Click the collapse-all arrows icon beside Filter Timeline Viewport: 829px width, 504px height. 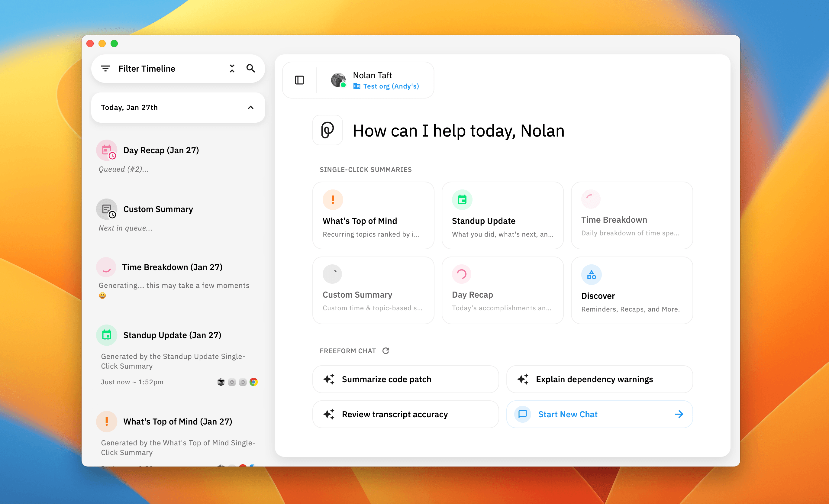pyautogui.click(x=232, y=69)
